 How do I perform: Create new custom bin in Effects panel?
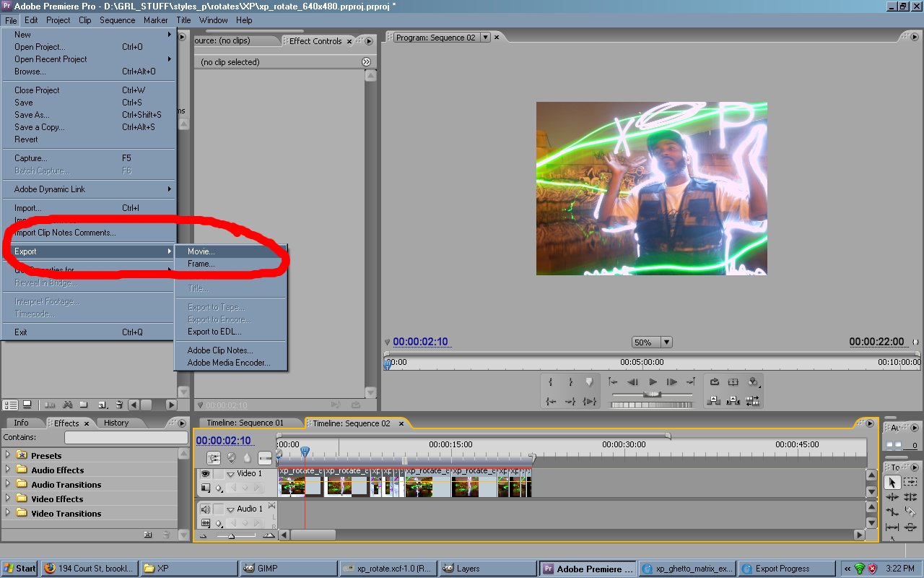pos(147,535)
